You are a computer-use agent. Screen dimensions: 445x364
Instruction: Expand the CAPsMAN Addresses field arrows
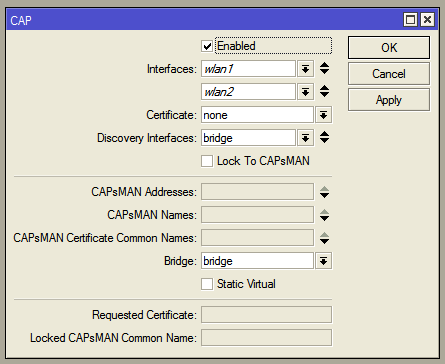point(324,192)
